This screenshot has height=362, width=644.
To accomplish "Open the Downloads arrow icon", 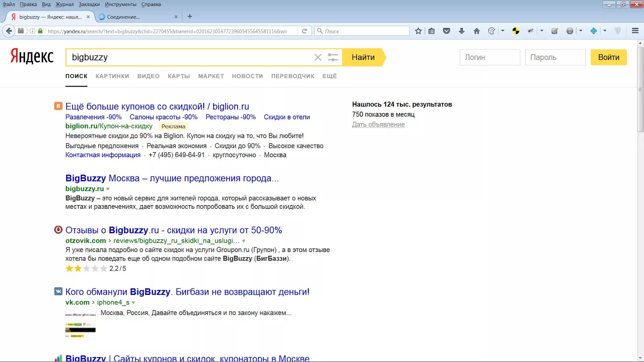I will (462, 31).
